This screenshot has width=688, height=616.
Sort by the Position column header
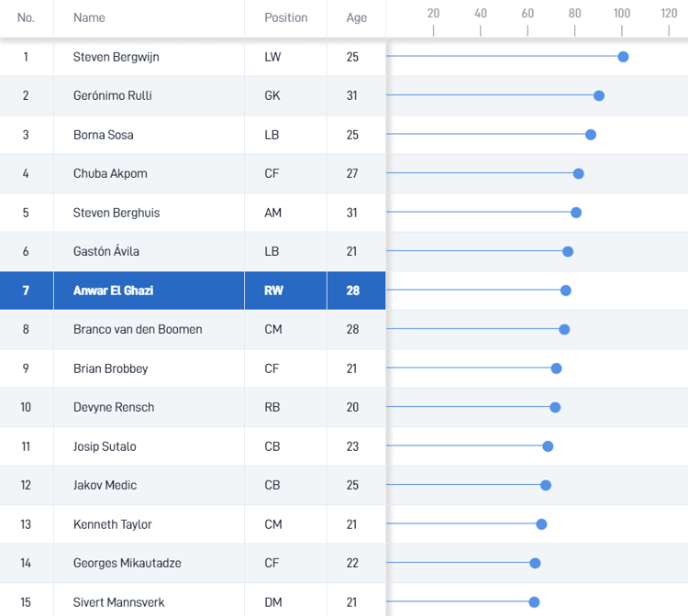(x=286, y=17)
